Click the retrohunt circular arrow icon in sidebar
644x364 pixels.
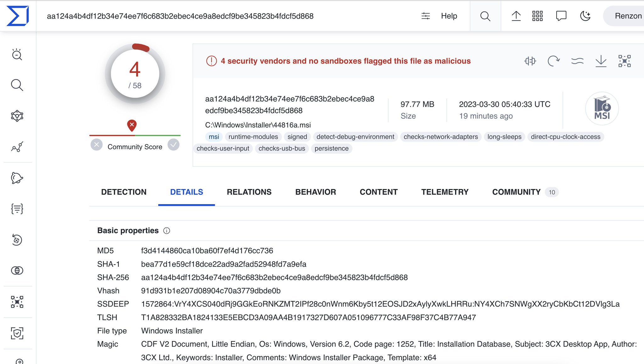click(17, 240)
